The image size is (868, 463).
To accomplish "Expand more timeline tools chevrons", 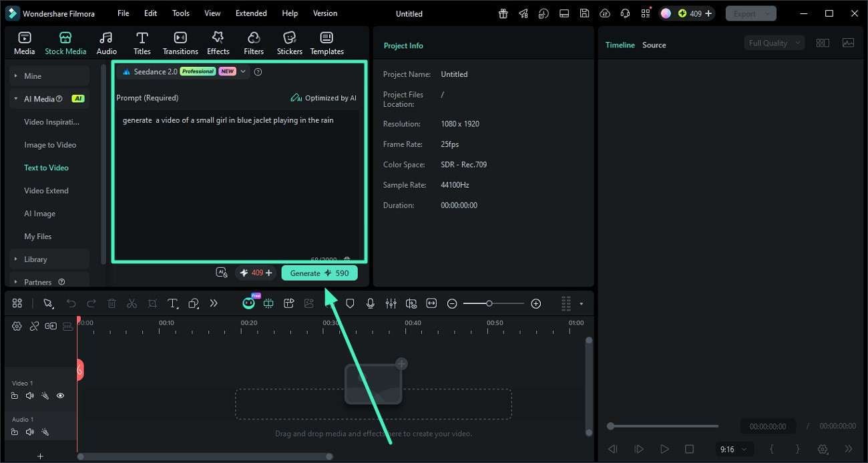I will [214, 303].
